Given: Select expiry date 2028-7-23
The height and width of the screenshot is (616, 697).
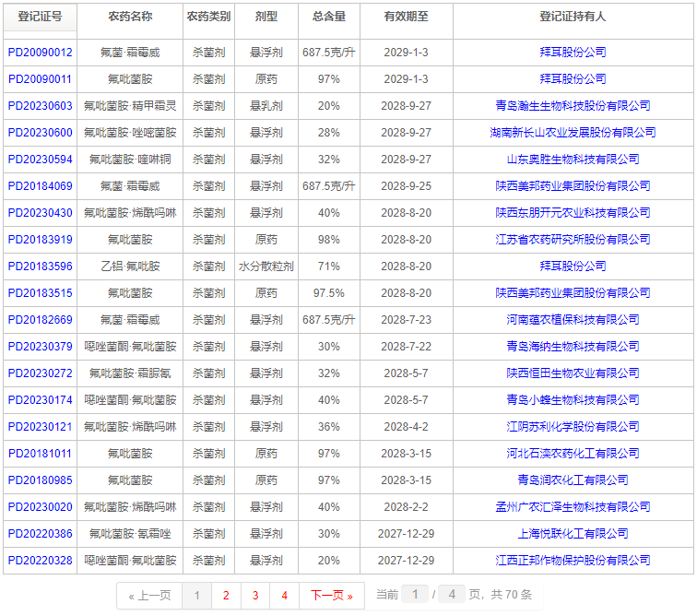Looking at the screenshot, I should tap(407, 320).
